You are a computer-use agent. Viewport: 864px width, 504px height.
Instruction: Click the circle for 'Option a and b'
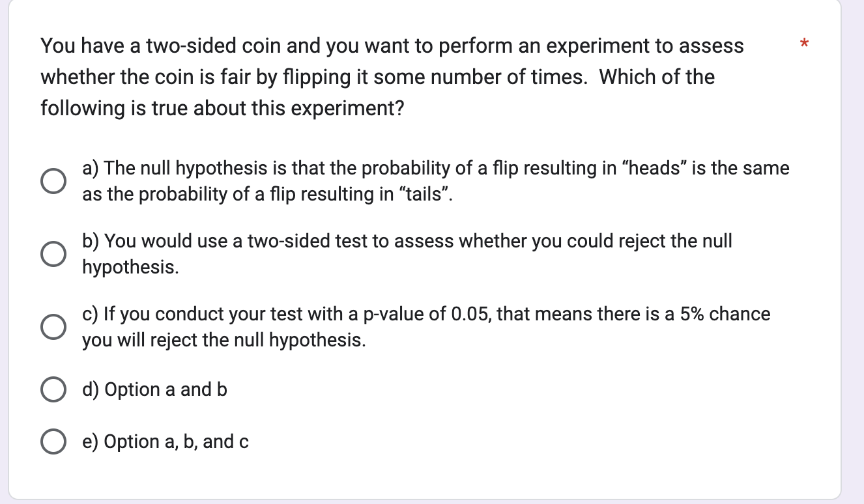tap(54, 389)
